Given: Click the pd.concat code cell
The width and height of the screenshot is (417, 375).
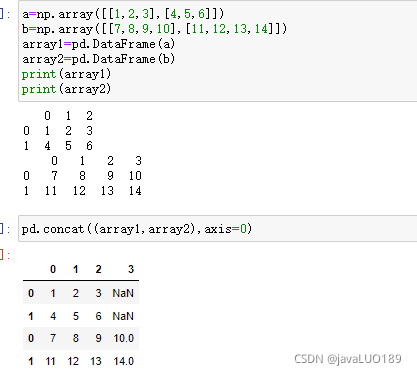Looking at the screenshot, I should [218, 229].
